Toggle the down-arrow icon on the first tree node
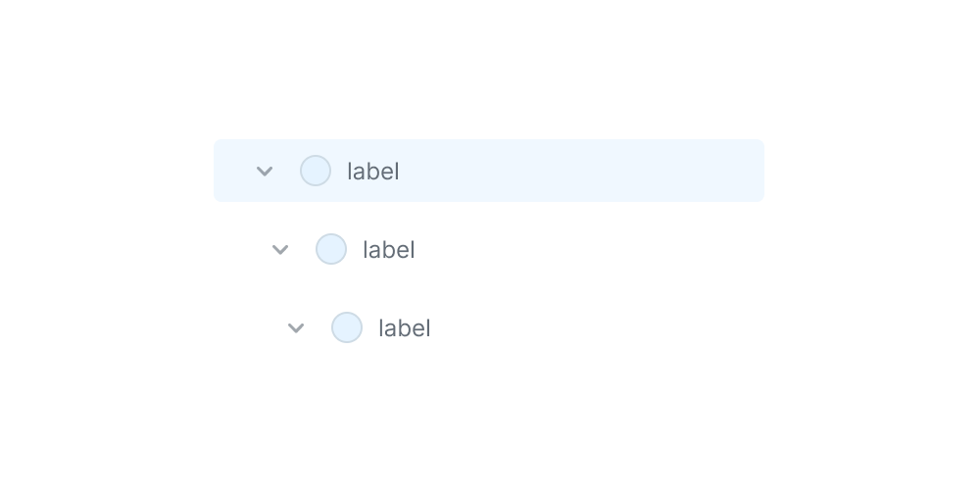This screenshot has height=498, width=980. [265, 172]
